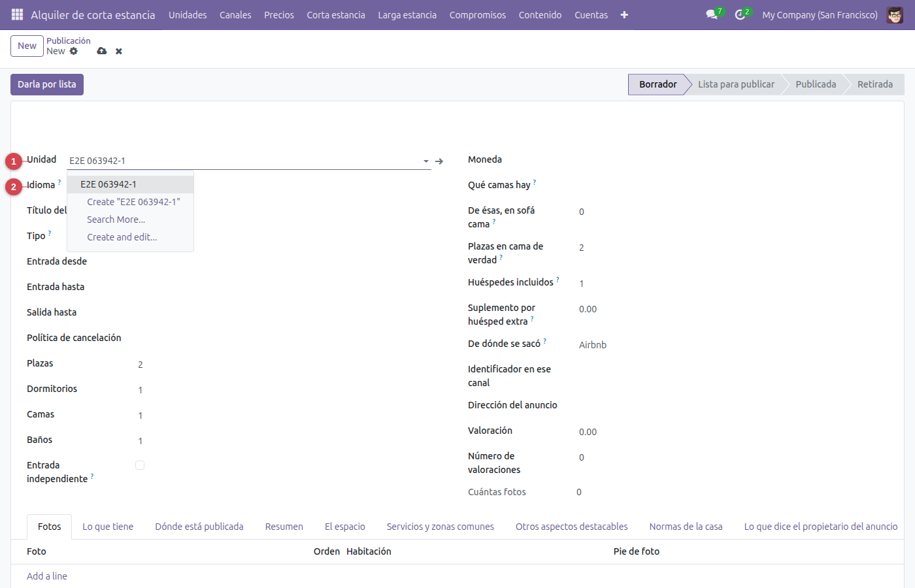Click the plus icon in navbar

coord(624,14)
